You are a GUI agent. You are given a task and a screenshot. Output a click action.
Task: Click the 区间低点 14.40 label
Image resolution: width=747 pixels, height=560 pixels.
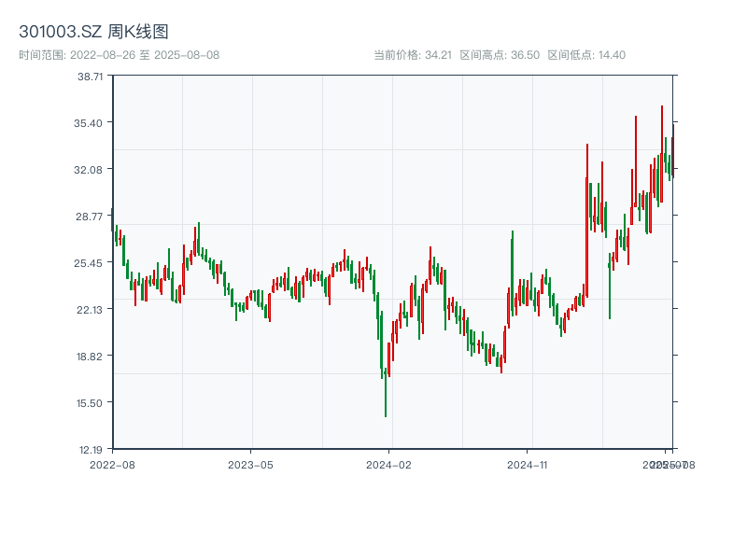(x=586, y=55)
